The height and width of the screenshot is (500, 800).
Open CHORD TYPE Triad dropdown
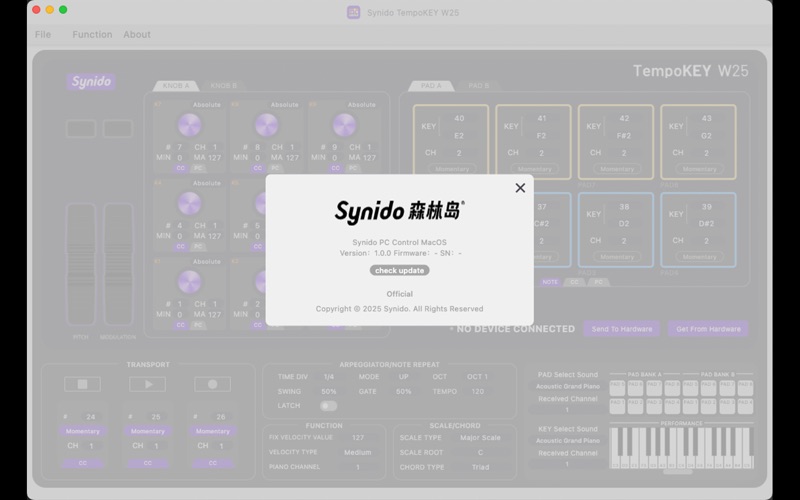click(480, 467)
